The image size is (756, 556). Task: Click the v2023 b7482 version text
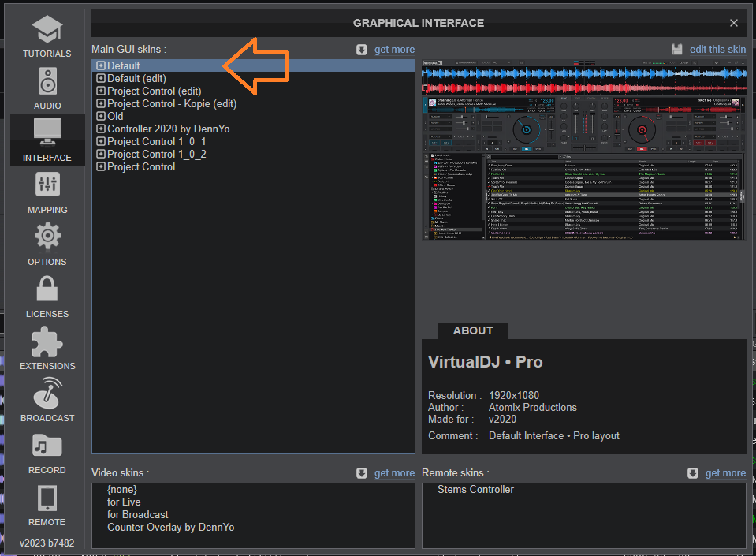pyautogui.click(x=47, y=543)
